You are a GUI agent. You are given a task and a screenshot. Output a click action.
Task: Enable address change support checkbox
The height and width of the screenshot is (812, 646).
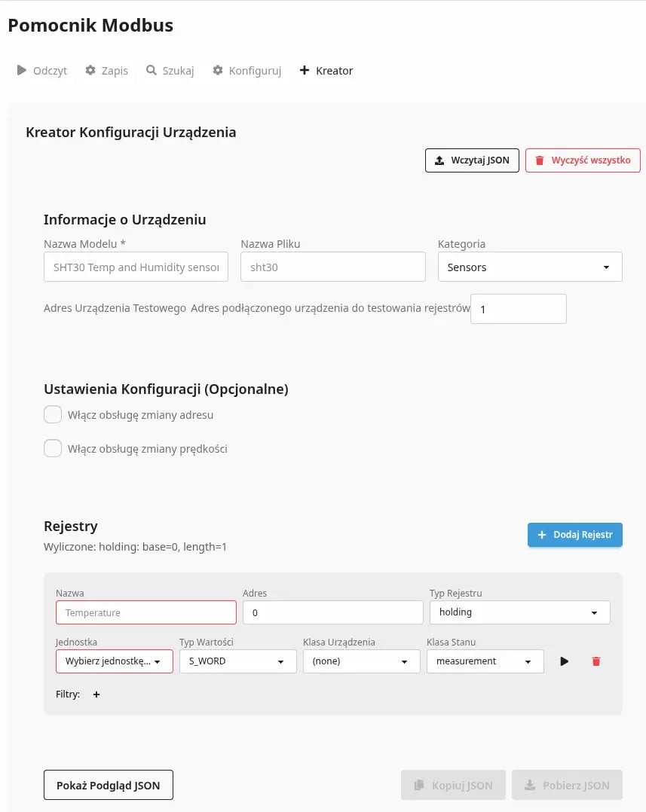(53, 415)
